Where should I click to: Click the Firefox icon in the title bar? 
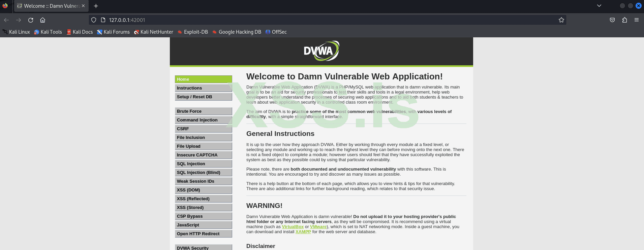click(5, 6)
